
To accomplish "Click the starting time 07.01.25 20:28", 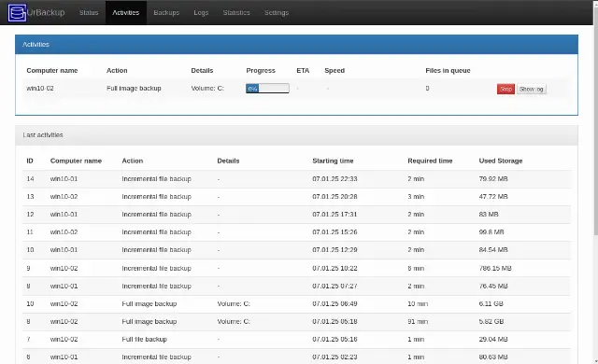I will tap(335, 197).
